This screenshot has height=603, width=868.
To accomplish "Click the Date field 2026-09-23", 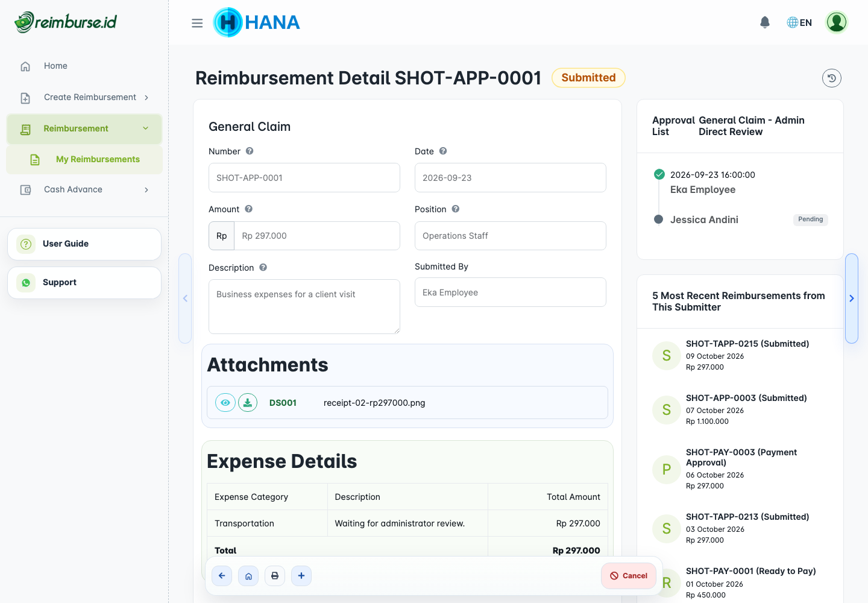I will click(x=511, y=178).
